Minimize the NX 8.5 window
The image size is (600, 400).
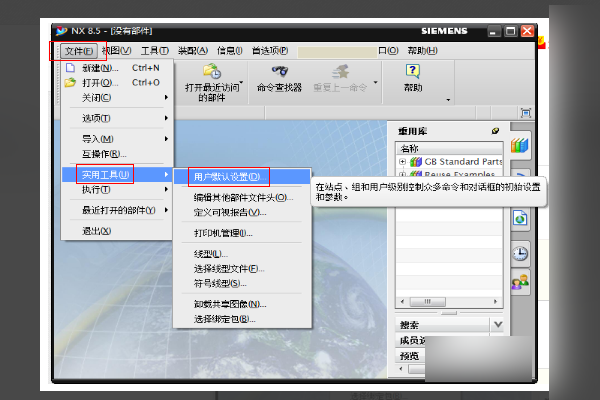coord(494,31)
